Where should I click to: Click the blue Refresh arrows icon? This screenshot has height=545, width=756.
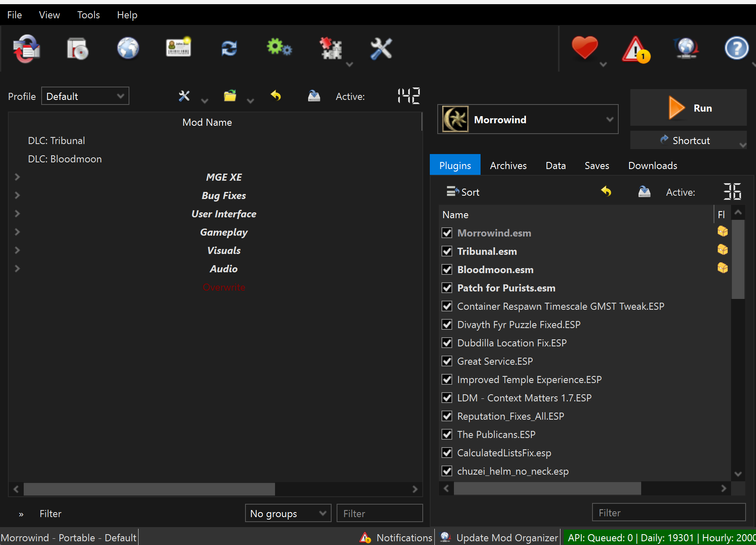(x=229, y=48)
